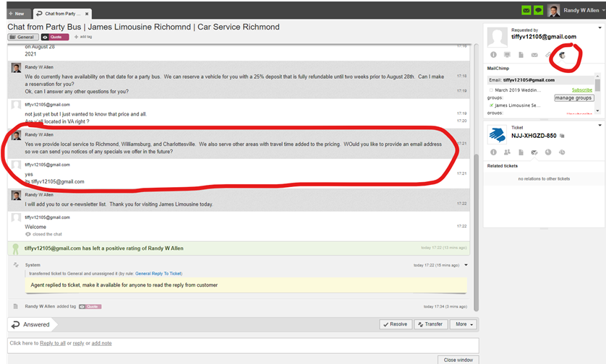This screenshot has height=364, width=606.
Task: Click 'closed the chat' status line
Action: (47, 234)
